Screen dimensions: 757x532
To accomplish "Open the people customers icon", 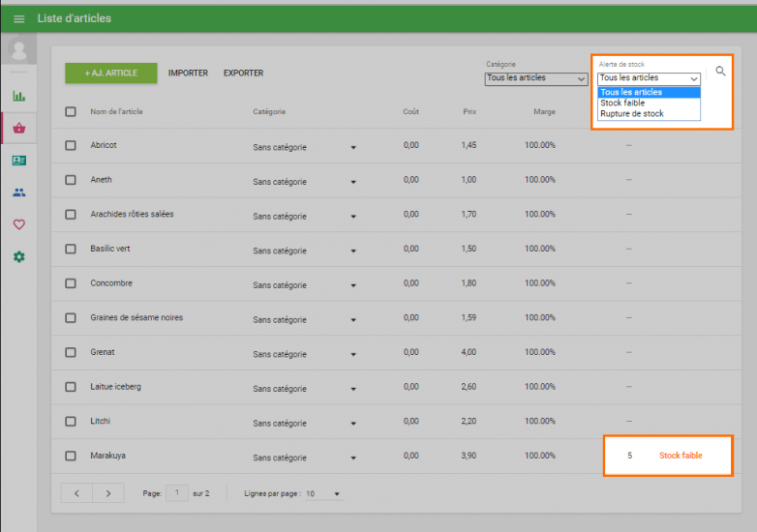I will click(18, 192).
